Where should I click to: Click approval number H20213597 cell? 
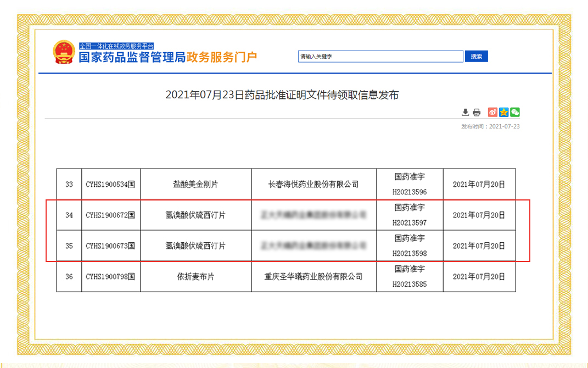tap(409, 215)
